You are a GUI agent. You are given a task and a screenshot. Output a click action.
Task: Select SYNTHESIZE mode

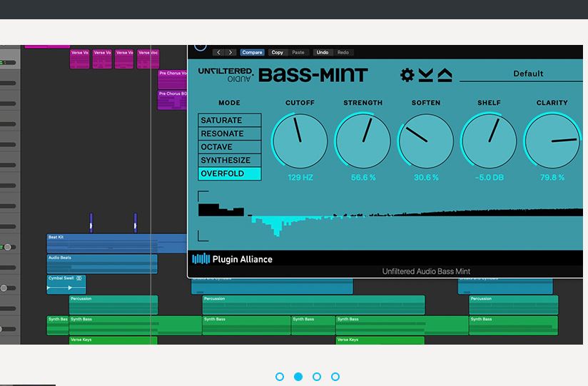pos(230,160)
